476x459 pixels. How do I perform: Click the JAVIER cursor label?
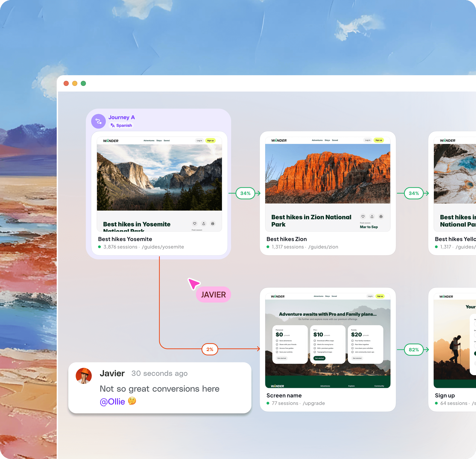pos(213,294)
